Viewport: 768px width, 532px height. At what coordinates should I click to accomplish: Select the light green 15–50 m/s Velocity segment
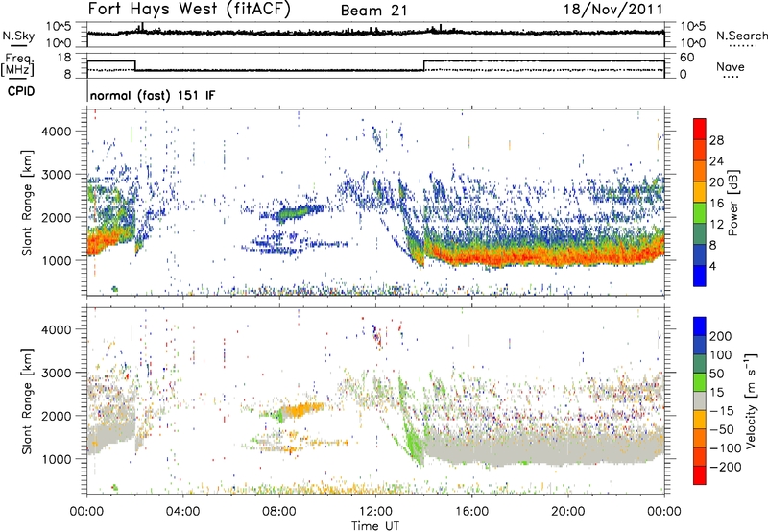click(x=700, y=382)
